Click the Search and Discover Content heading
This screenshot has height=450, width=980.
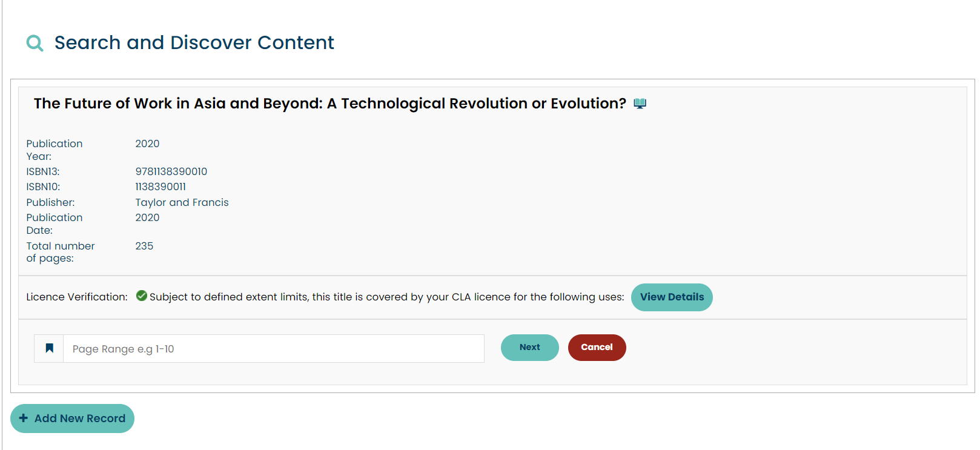pos(194,43)
